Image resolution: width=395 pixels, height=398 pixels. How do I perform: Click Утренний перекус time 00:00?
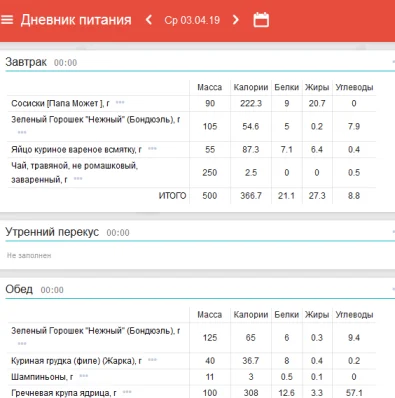(x=118, y=233)
